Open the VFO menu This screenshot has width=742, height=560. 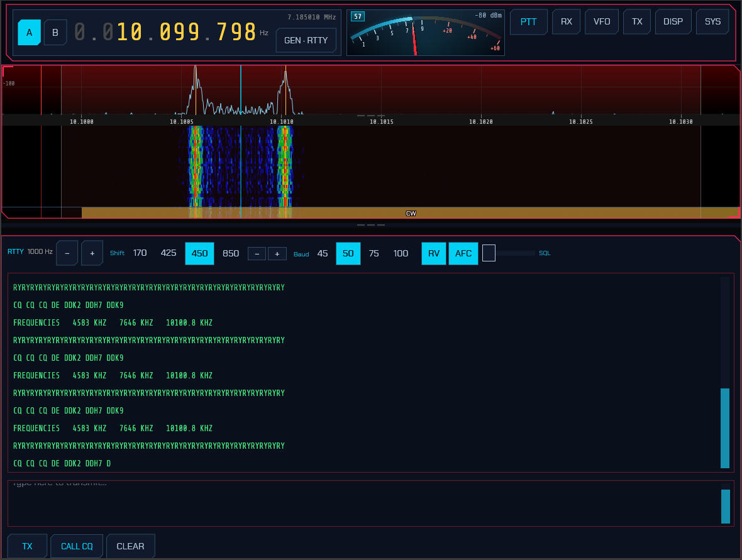click(x=601, y=22)
